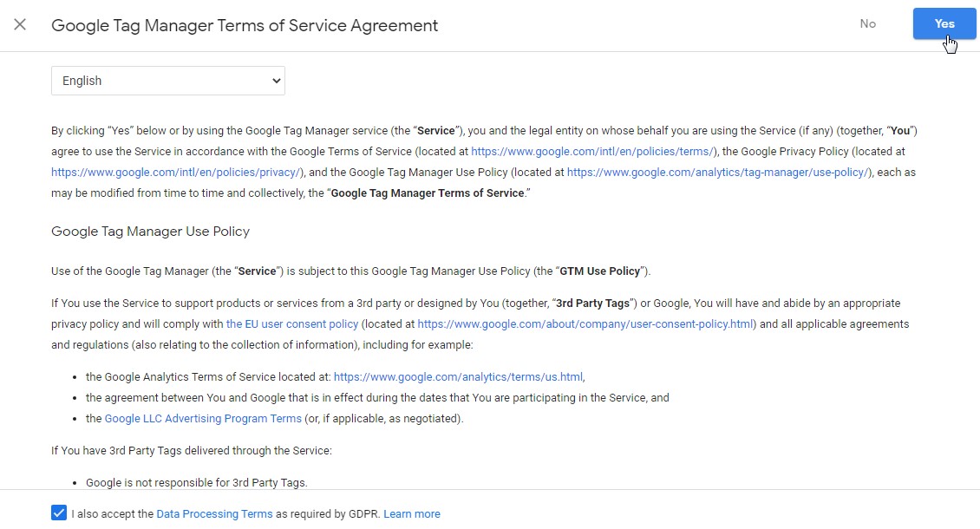This screenshot has width=980, height=529.
Task: Click the Google Tag Manager Use Policy heading
Action: point(150,232)
